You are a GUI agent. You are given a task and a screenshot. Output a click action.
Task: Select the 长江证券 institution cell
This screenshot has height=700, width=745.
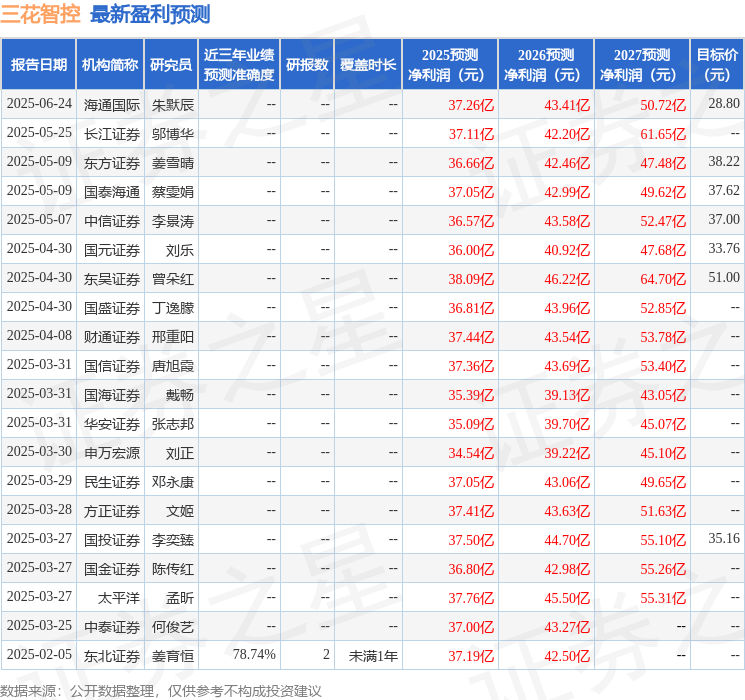(x=112, y=134)
